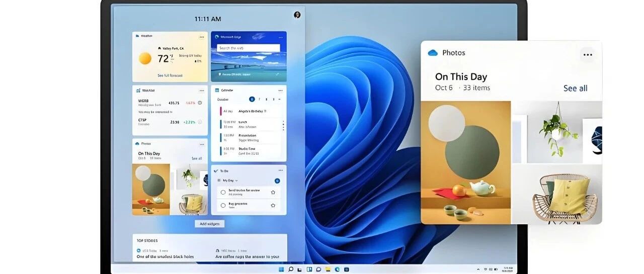The width and height of the screenshot is (644, 274).
Task: Open still-life photo in enlarged Photos card
Action: coord(465,162)
